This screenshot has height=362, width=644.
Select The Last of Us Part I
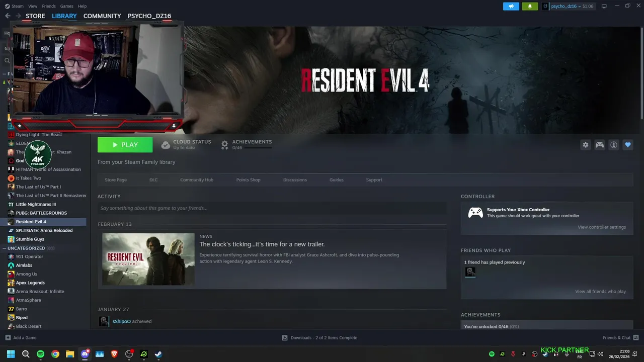coord(38,187)
